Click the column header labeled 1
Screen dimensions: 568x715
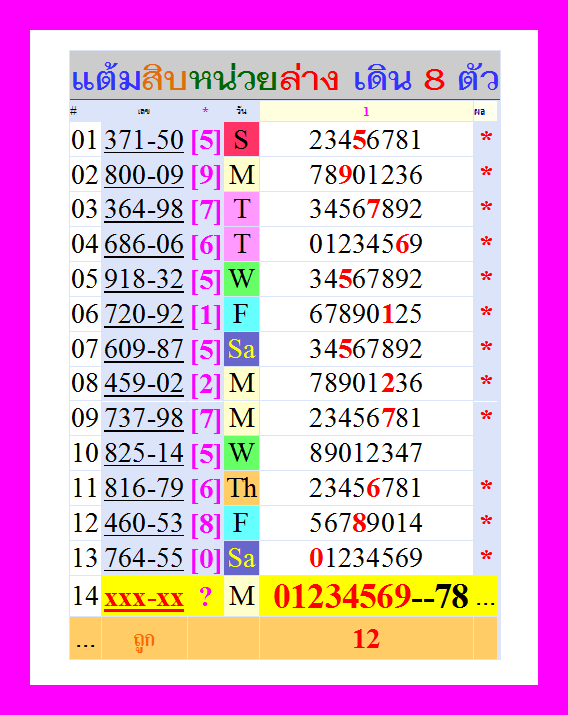[366, 111]
